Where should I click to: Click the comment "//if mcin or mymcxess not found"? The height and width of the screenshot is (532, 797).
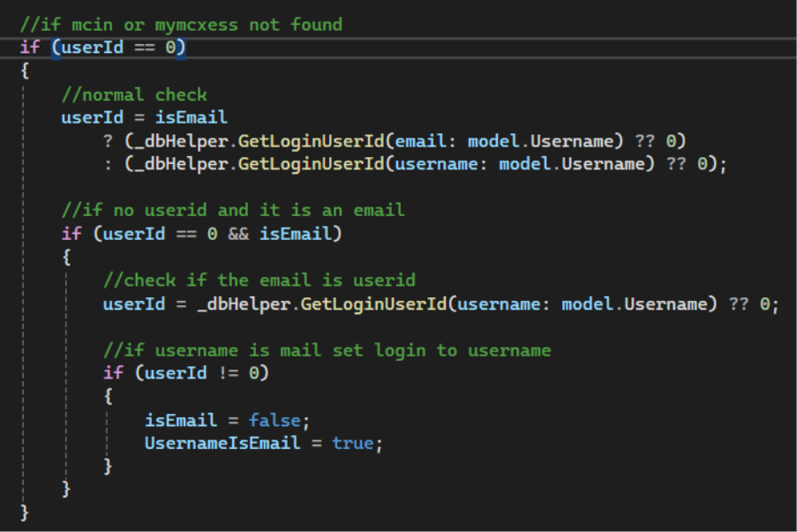point(181,24)
